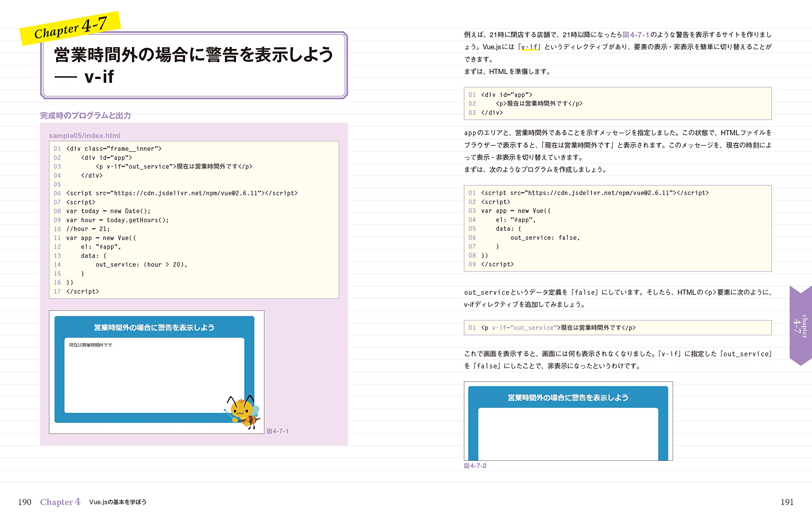Click the purple 図4-7-1 reference in the paragraph
The image size is (812, 522).
coord(636,35)
